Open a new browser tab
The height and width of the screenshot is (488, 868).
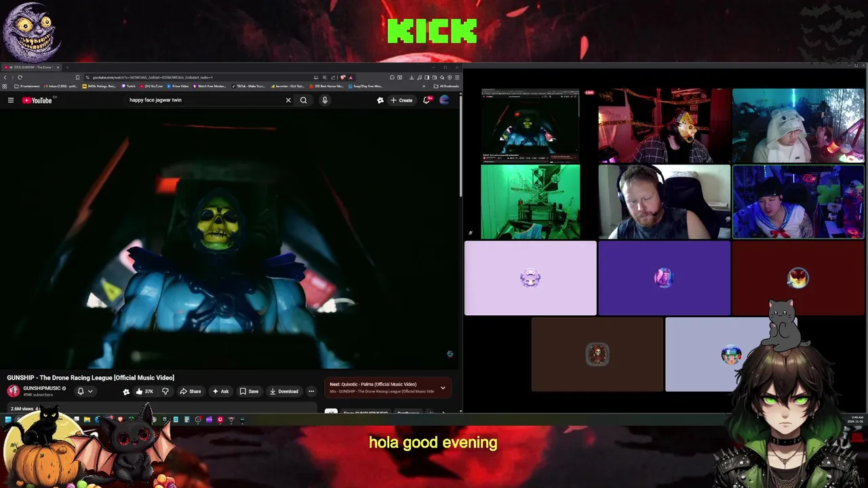coord(66,67)
